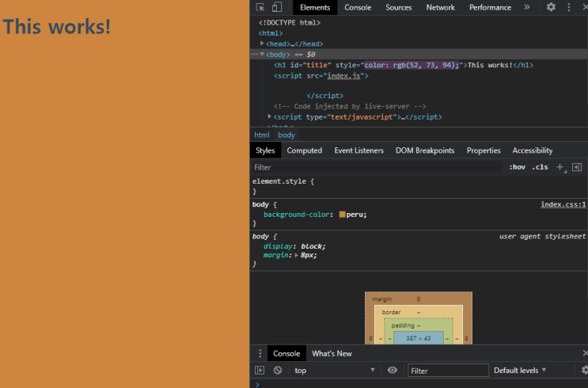
Task: Click the border label in box model
Action: [391, 312]
